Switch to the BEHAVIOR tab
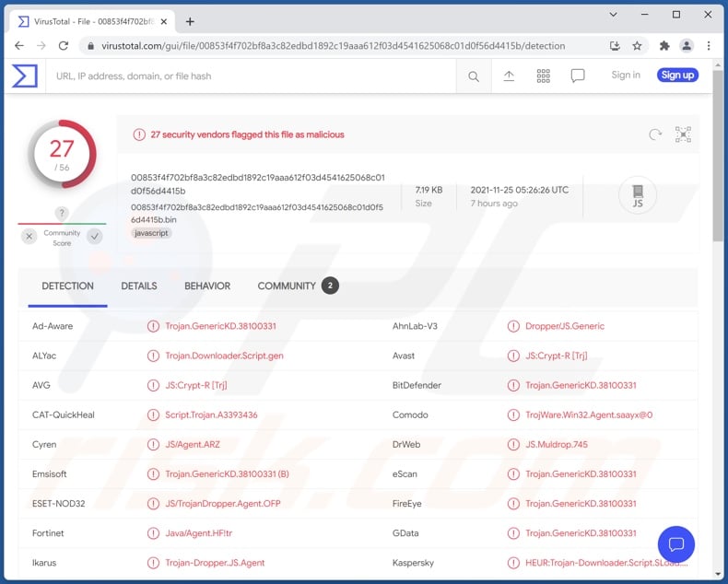 tap(207, 286)
